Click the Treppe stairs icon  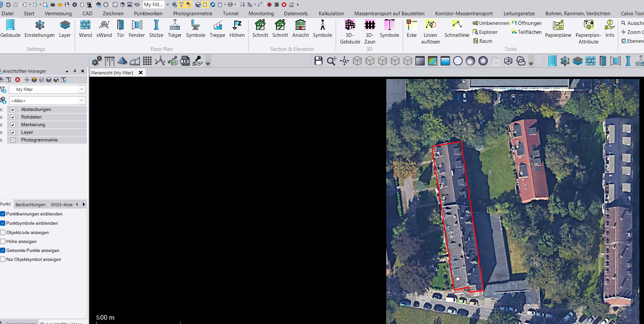[x=217, y=29]
